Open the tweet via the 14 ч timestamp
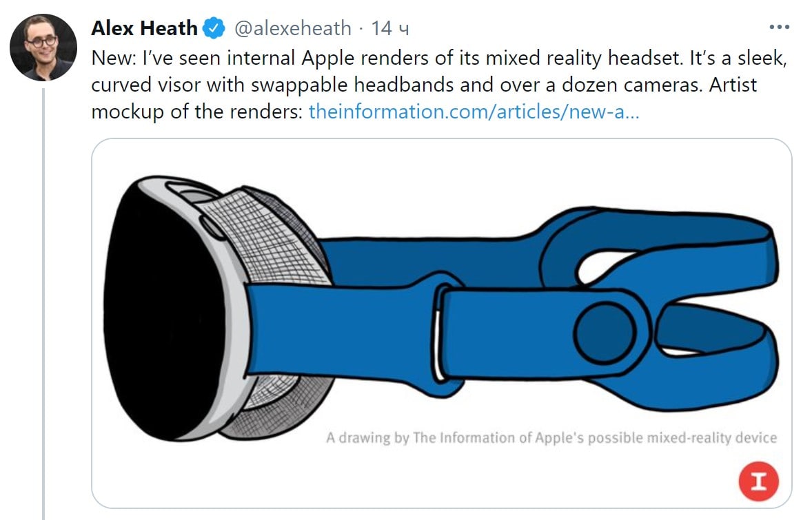 click(390, 28)
